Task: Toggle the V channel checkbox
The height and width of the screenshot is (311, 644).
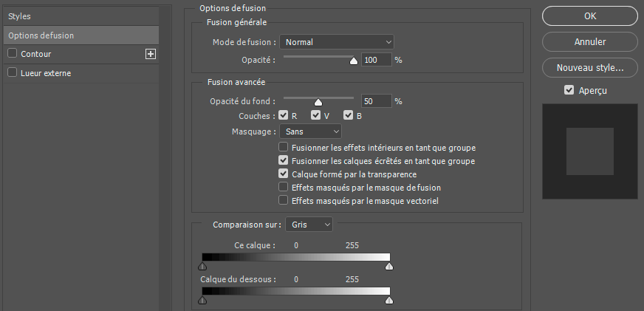Action: pyautogui.click(x=315, y=116)
